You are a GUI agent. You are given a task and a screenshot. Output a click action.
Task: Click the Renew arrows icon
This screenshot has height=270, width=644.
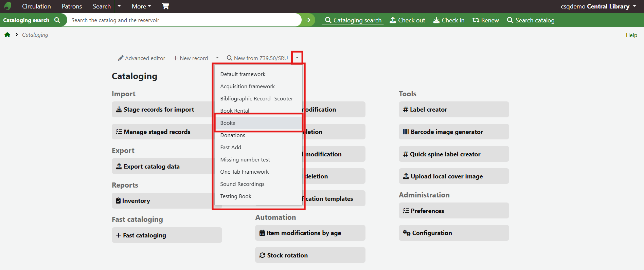click(x=476, y=20)
